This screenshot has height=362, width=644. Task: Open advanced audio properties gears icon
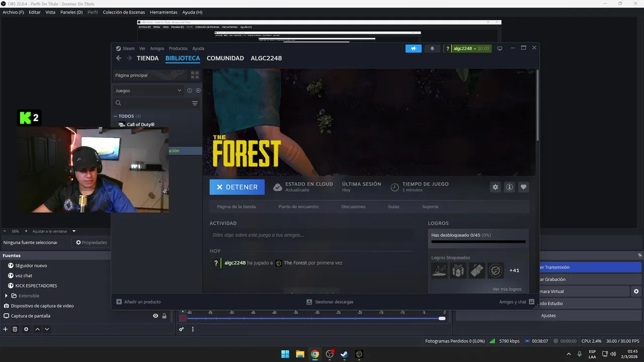click(182, 329)
